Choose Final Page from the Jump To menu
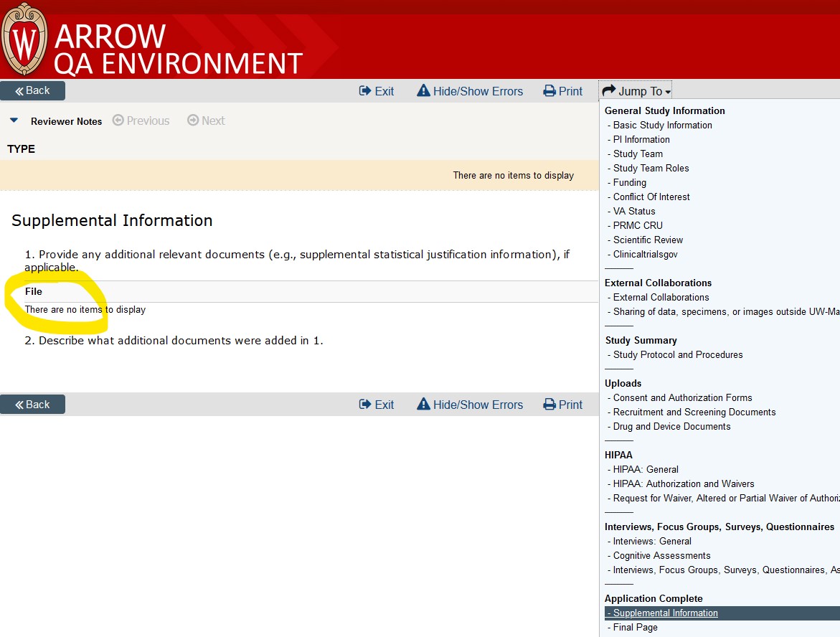Viewport: 840px width, 637px height. [x=633, y=627]
